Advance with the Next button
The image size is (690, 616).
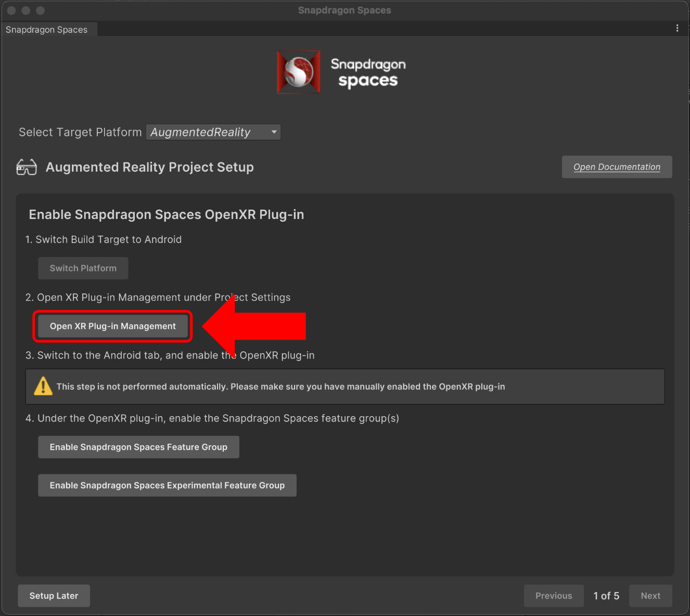650,596
